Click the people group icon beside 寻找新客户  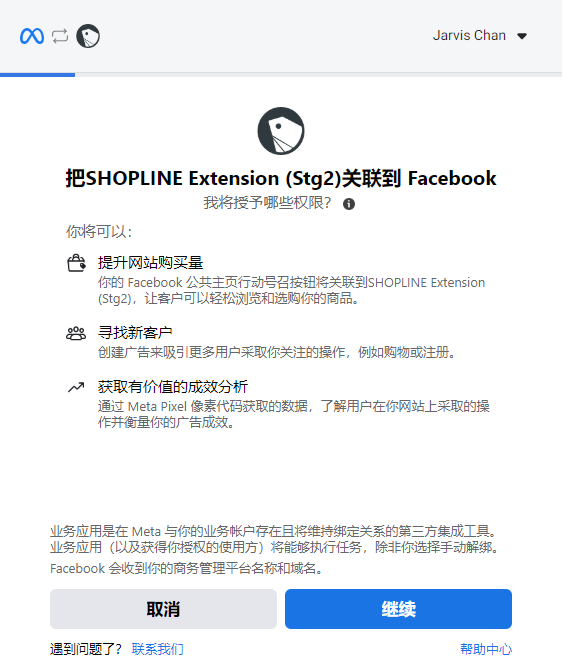coord(76,333)
